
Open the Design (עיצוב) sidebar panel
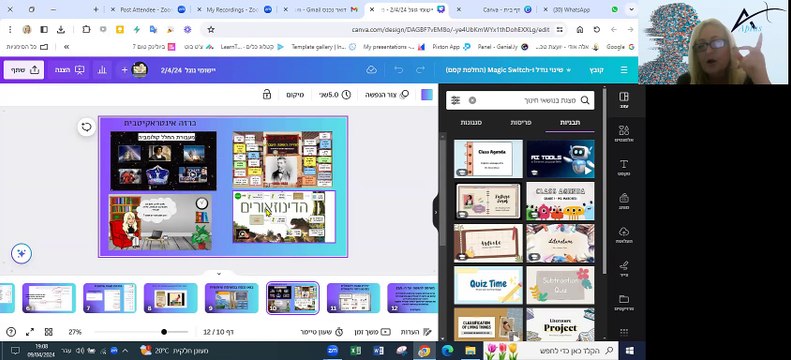(624, 100)
